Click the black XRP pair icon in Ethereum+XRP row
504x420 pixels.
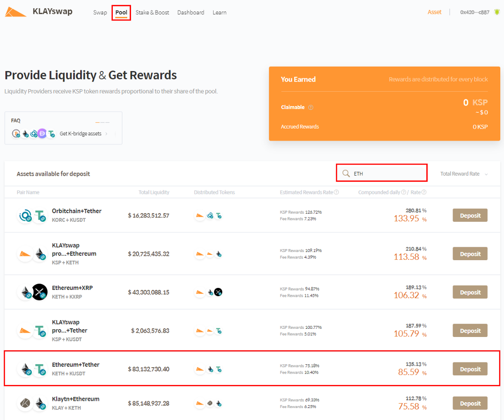(x=39, y=292)
